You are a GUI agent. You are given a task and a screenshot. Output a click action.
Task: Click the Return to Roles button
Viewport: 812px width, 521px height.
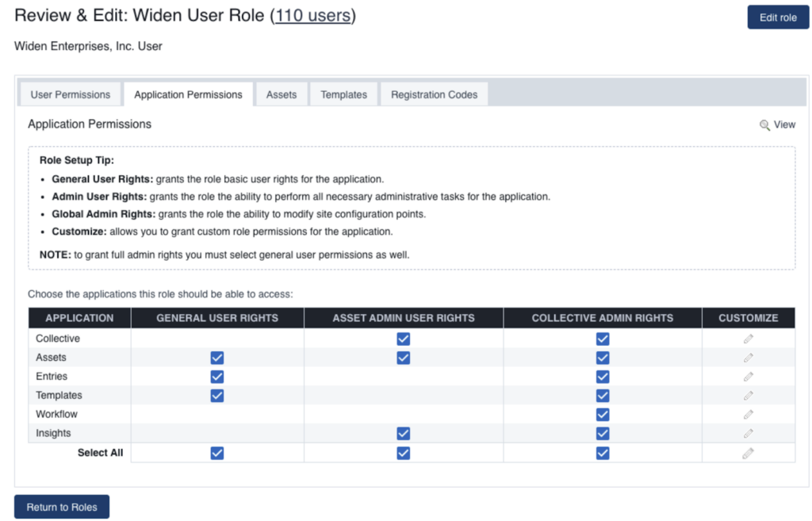[62, 507]
